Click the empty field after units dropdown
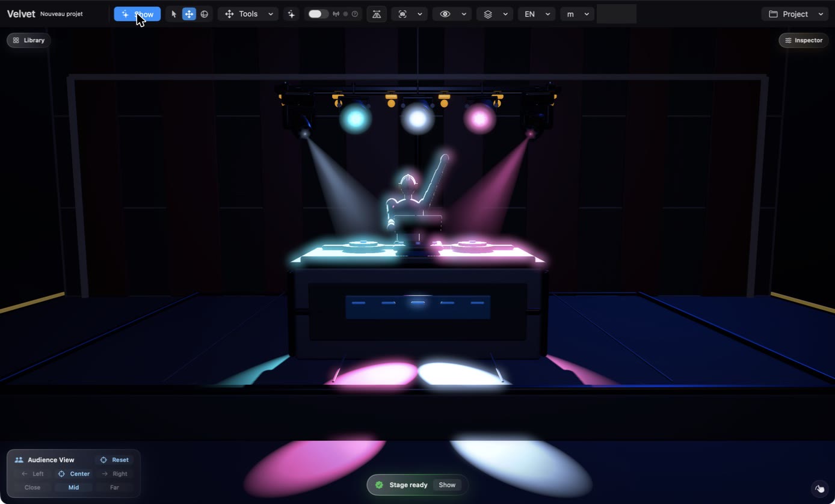 tap(617, 14)
